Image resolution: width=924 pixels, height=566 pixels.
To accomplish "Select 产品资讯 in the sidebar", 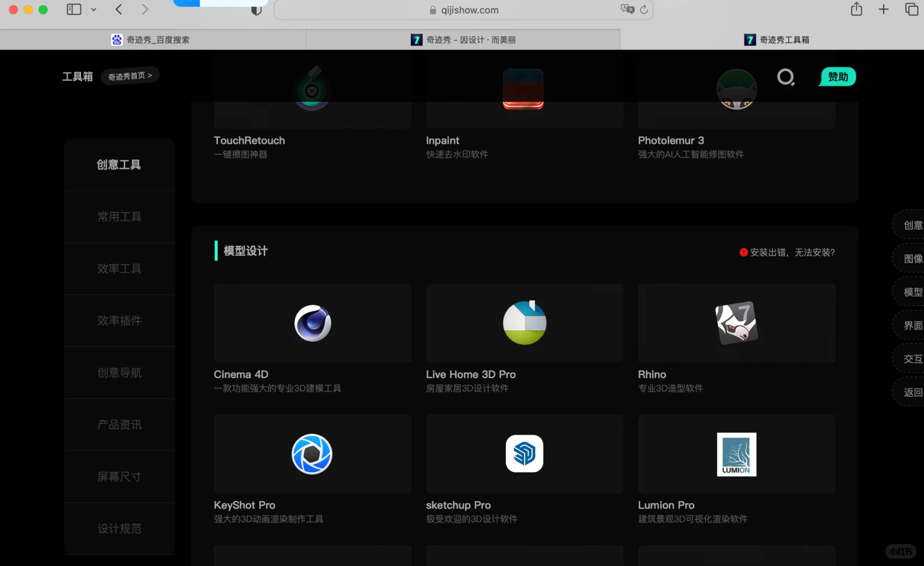I will click(x=119, y=424).
